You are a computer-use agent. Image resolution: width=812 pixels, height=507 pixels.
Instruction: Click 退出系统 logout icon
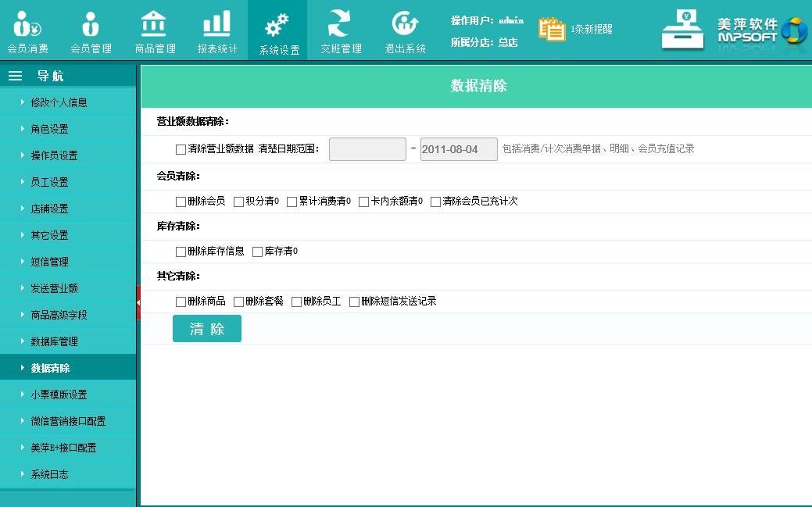click(404, 24)
